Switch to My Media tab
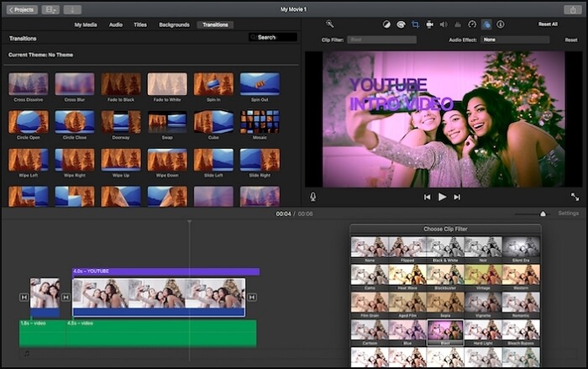This screenshot has height=369, width=588. pos(86,24)
